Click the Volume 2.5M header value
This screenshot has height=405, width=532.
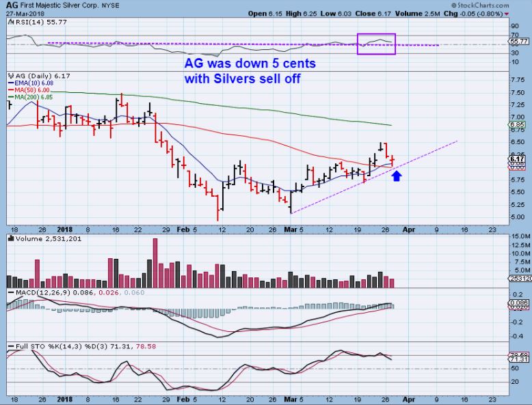418,14
